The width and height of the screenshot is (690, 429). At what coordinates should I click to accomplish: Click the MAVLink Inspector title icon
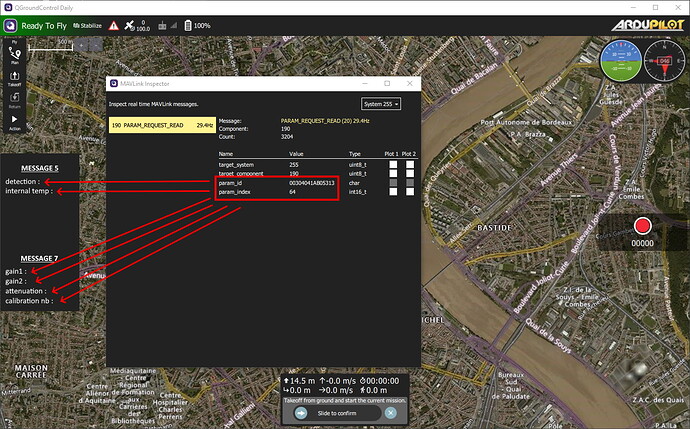114,84
